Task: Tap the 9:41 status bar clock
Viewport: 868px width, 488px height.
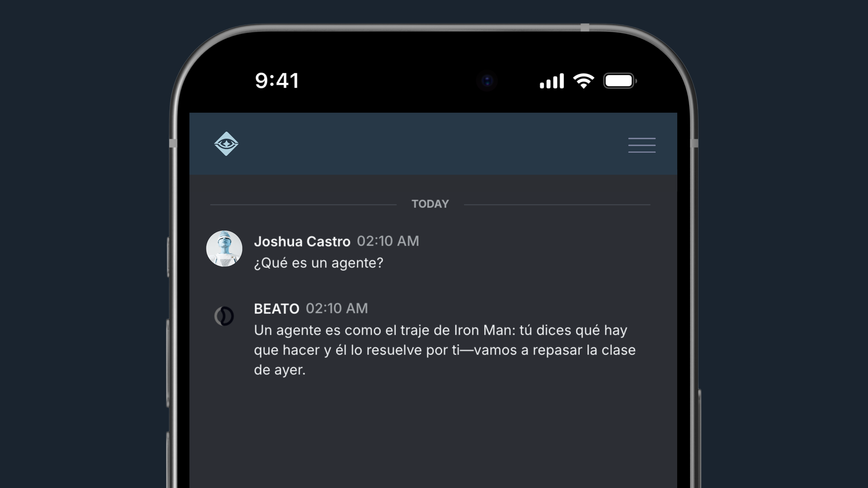Action: coord(277,81)
